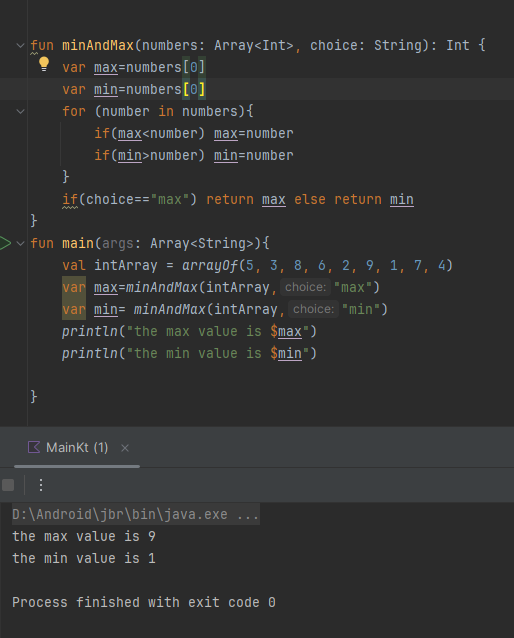Click the highlighted [0] on var min line
Viewport: 514px width, 638px height.
(194, 90)
